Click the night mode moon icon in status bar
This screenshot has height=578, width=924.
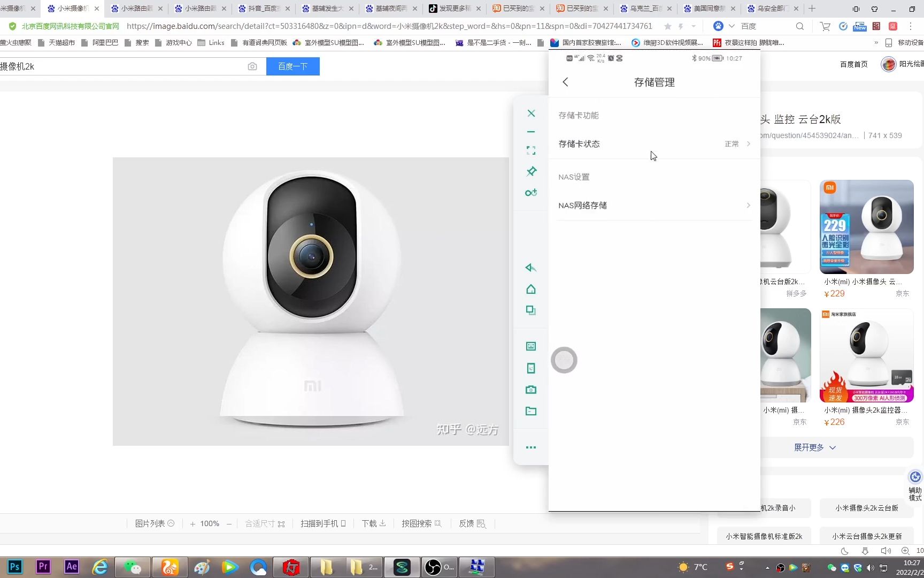(845, 551)
